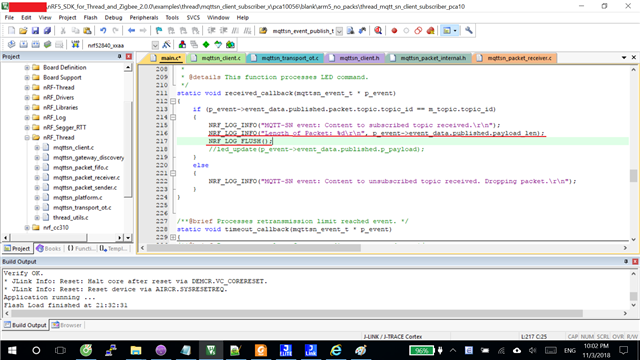640x360 pixels.
Task: Close the Project panel
Action: coord(129,56)
